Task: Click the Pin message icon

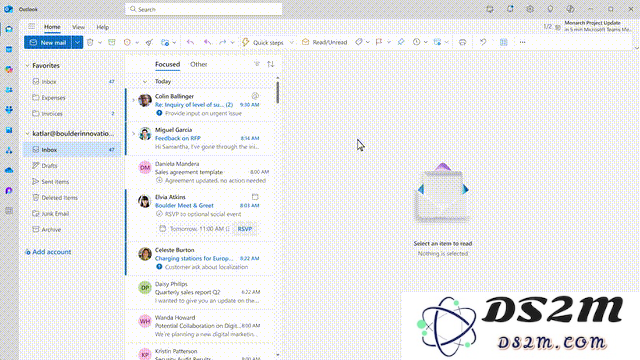Action: pyautogui.click(x=401, y=42)
